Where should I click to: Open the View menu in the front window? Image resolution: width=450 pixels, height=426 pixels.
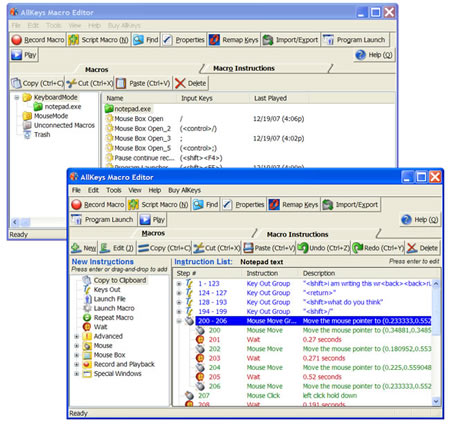pos(135,190)
